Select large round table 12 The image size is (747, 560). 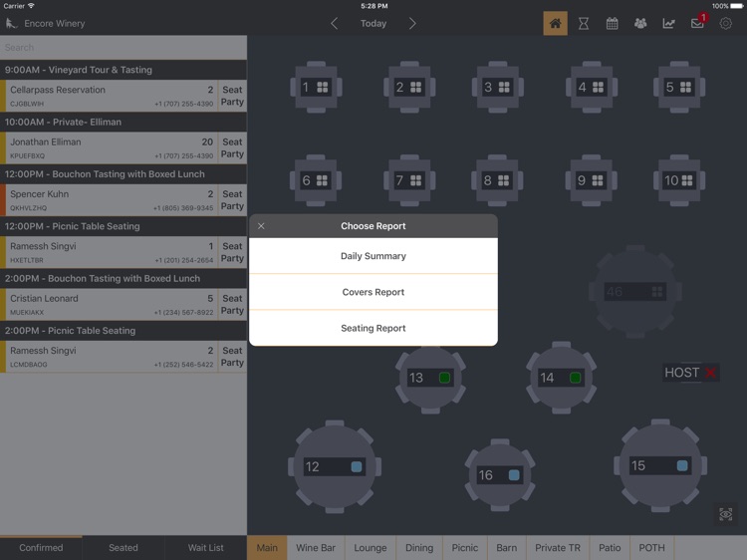click(335, 466)
